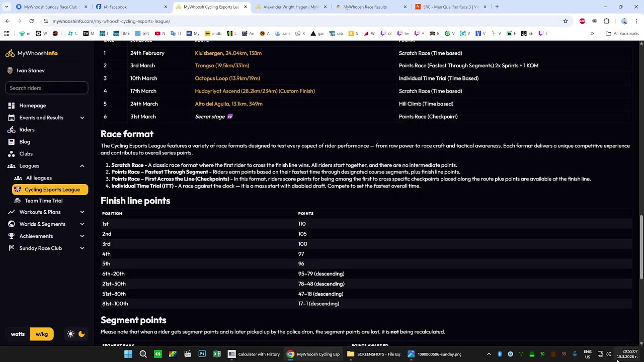This screenshot has width=644, height=362.
Task: Open Photoshop from the taskbar
Action: [x=202, y=354]
